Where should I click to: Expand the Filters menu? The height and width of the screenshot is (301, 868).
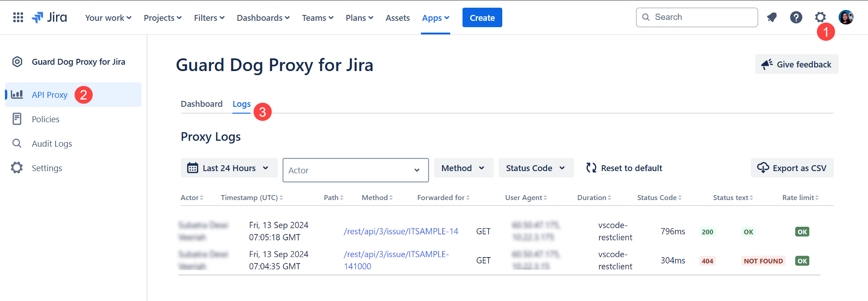coord(209,18)
